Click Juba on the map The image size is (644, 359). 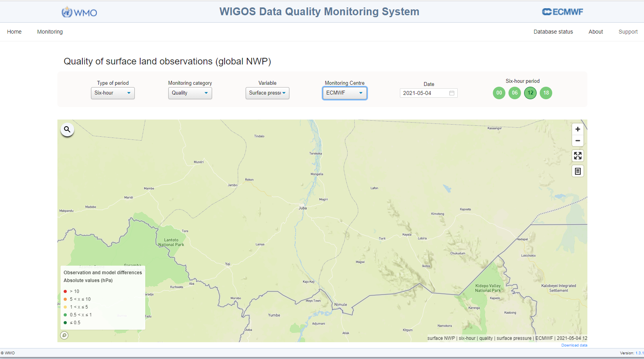pos(303,208)
